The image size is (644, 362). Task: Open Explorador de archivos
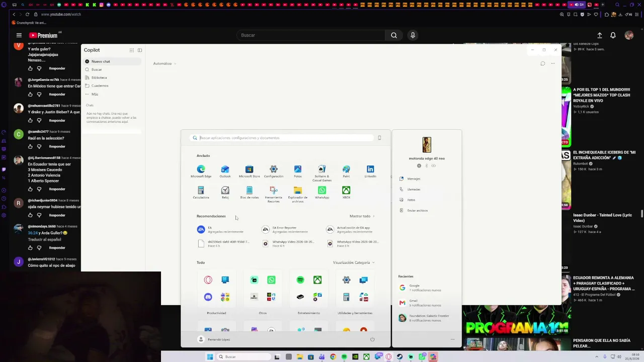(x=298, y=194)
